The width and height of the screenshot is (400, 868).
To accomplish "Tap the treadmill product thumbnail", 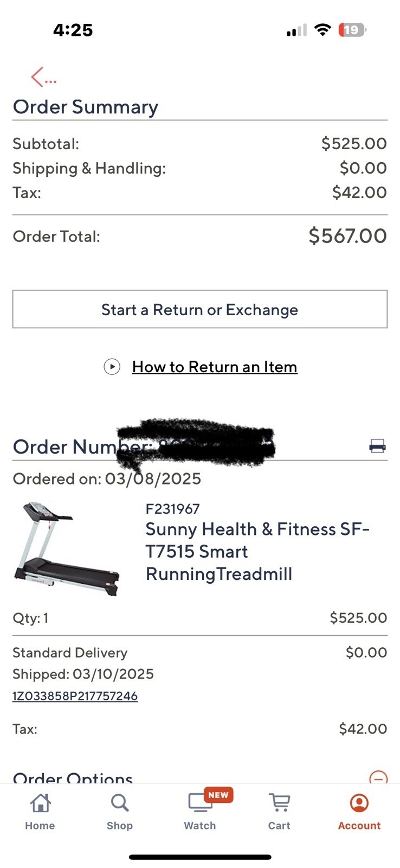I will point(66,548).
